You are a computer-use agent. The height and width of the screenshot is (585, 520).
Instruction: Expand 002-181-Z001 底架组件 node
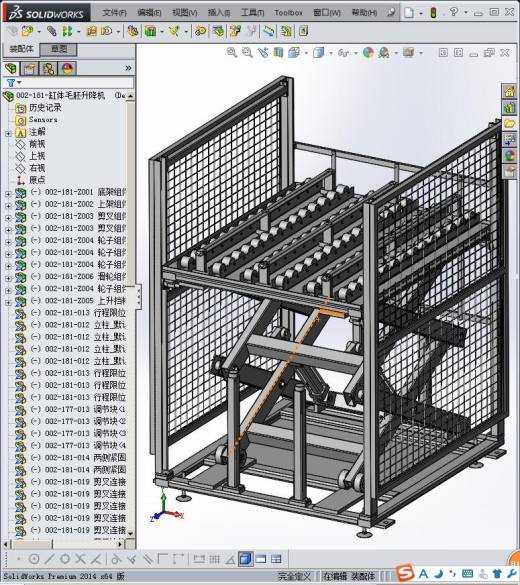tap(8, 194)
